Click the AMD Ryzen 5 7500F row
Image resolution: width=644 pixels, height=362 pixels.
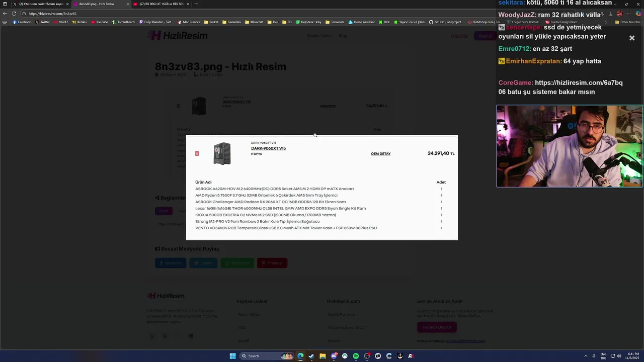266,195
